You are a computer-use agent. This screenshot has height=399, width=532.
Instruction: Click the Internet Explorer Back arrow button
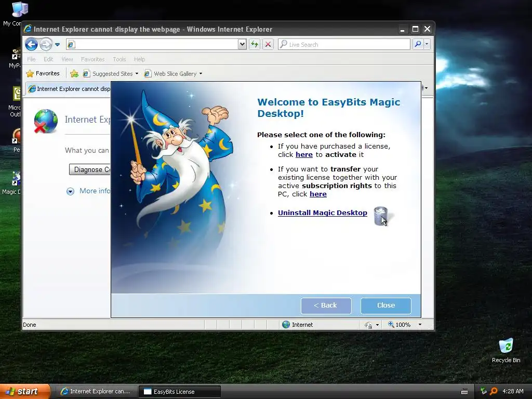tap(31, 45)
